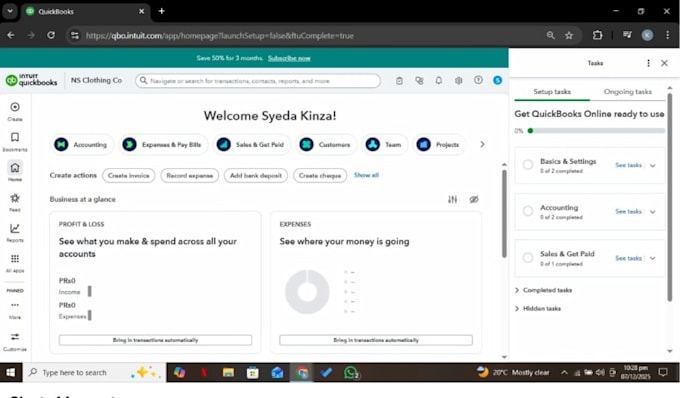Mark Basics & Settings task circle
Screen dimensions: 680x398
[x=528, y=165]
